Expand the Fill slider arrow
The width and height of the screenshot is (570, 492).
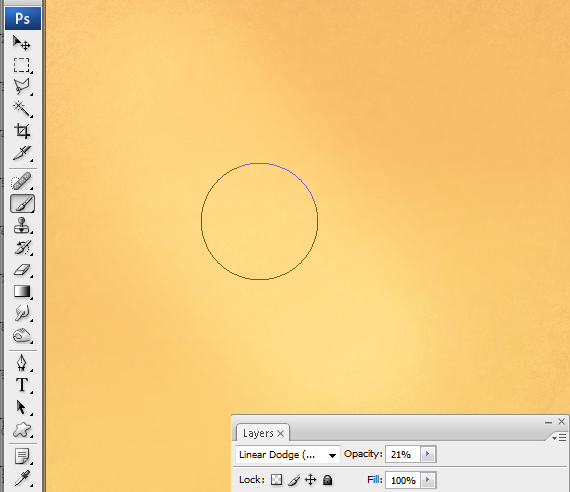point(428,480)
